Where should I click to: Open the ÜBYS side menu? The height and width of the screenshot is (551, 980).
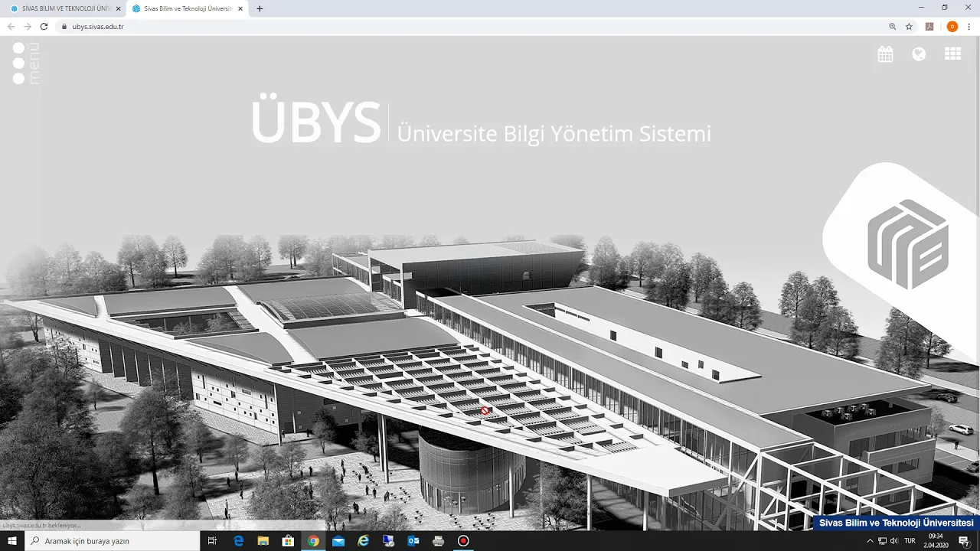pos(26,63)
